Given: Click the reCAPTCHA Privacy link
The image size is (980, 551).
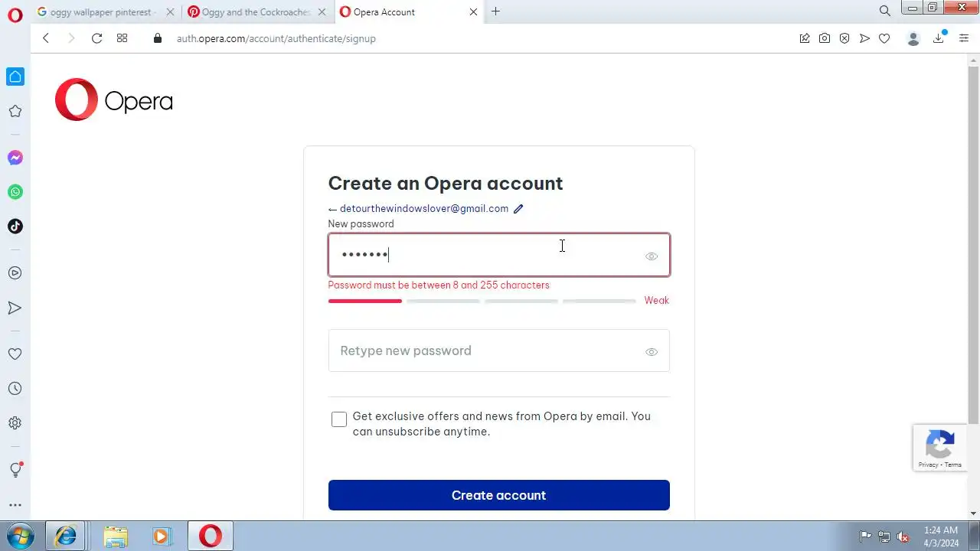Looking at the screenshot, I should (x=928, y=465).
